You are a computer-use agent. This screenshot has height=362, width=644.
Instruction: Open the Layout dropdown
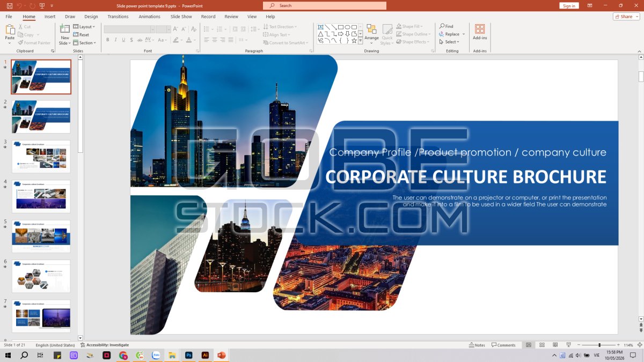[x=84, y=26]
